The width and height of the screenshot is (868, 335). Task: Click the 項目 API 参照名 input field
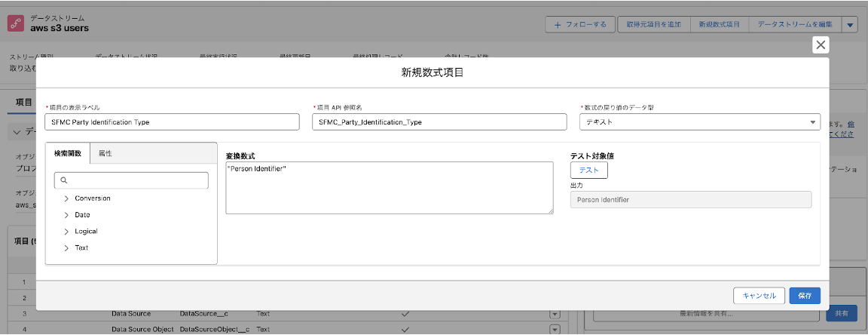(x=439, y=121)
